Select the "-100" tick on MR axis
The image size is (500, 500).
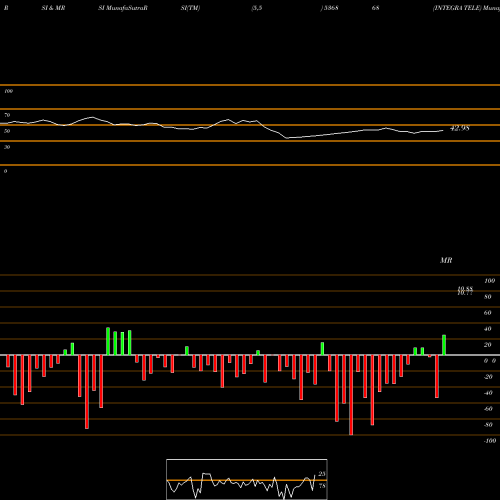coord(490,441)
